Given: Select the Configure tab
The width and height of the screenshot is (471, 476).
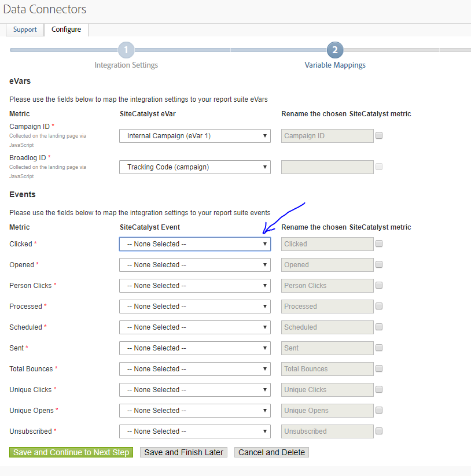Looking at the screenshot, I should pos(66,29).
